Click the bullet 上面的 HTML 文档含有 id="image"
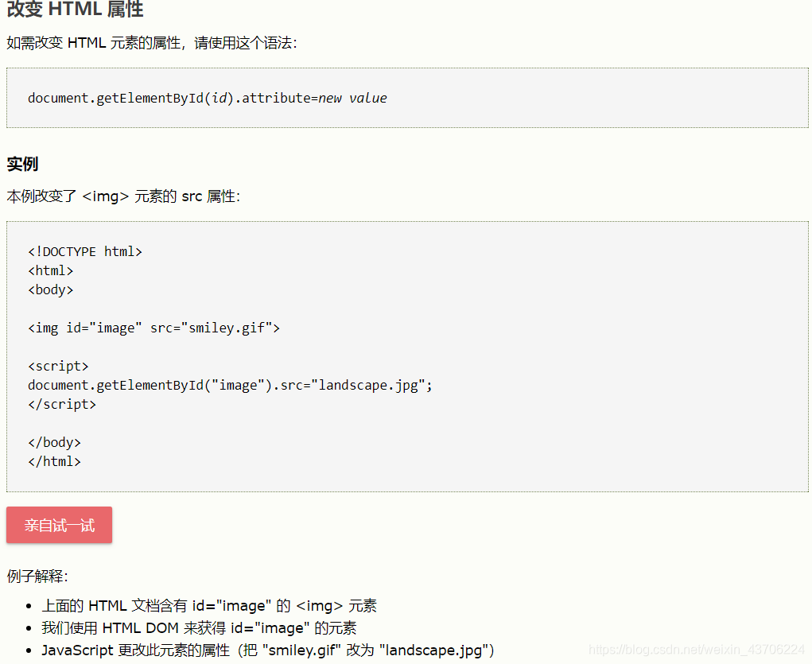The width and height of the screenshot is (812, 664). [209, 605]
